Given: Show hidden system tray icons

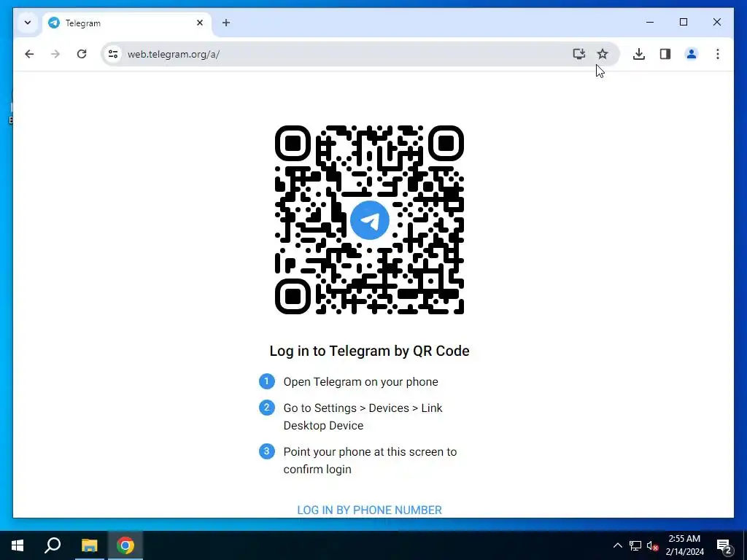Looking at the screenshot, I should point(617,545).
